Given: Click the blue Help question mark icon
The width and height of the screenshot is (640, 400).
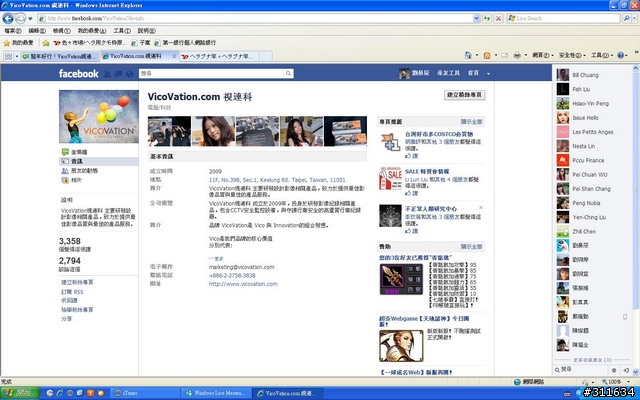Looking at the screenshot, I should pos(620,55).
